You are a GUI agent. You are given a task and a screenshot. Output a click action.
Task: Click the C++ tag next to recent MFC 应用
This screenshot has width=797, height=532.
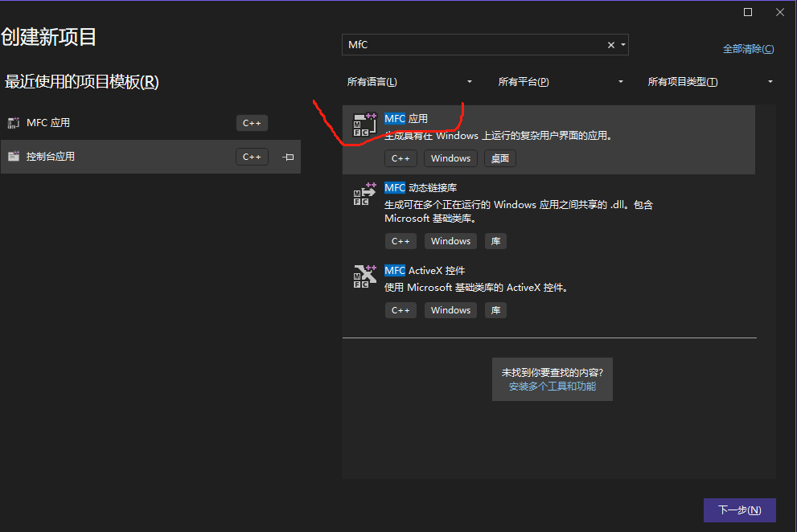click(252, 123)
